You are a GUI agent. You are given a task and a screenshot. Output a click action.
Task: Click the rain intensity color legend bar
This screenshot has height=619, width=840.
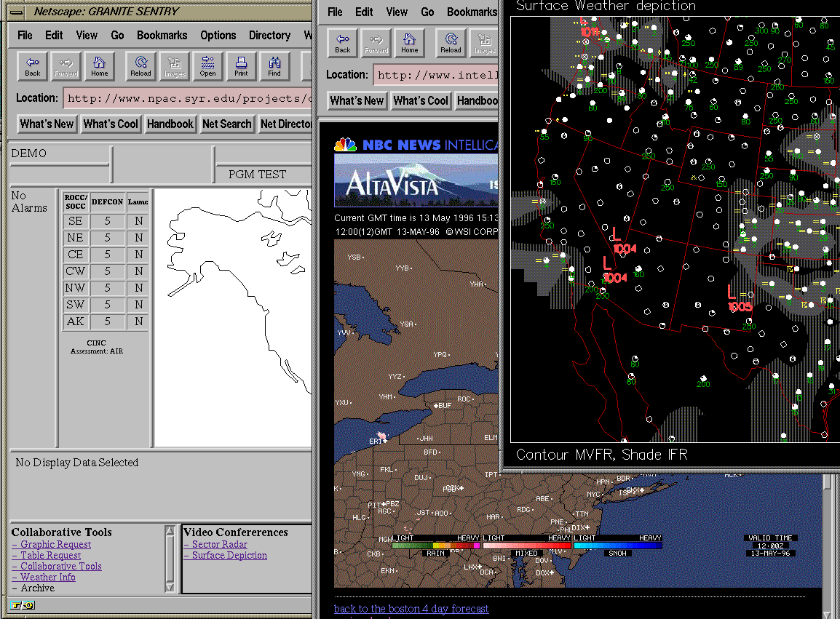tap(436, 544)
